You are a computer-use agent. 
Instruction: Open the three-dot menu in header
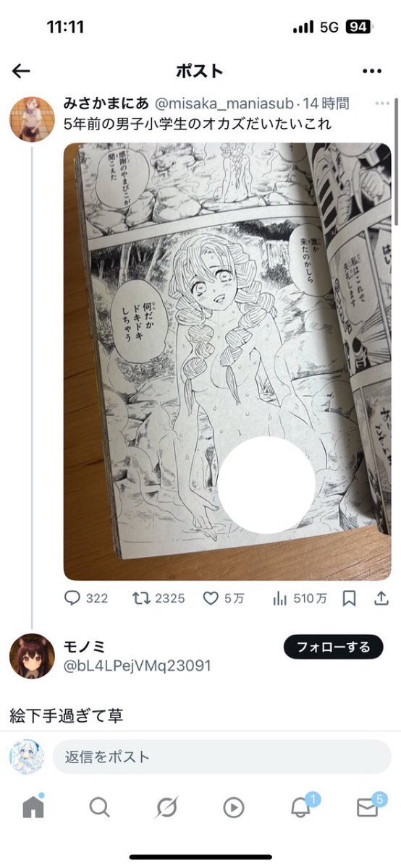coord(372,71)
